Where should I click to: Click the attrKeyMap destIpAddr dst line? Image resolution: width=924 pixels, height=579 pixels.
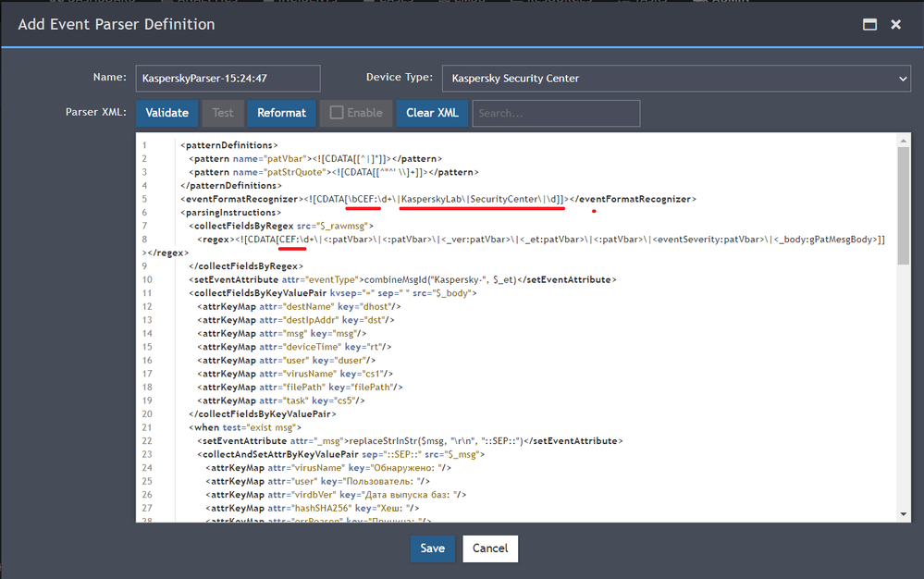(x=296, y=320)
